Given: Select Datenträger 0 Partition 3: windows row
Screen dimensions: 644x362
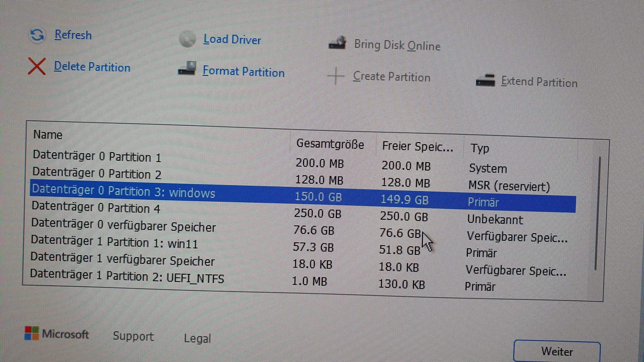Looking at the screenshot, I should pos(303,196).
